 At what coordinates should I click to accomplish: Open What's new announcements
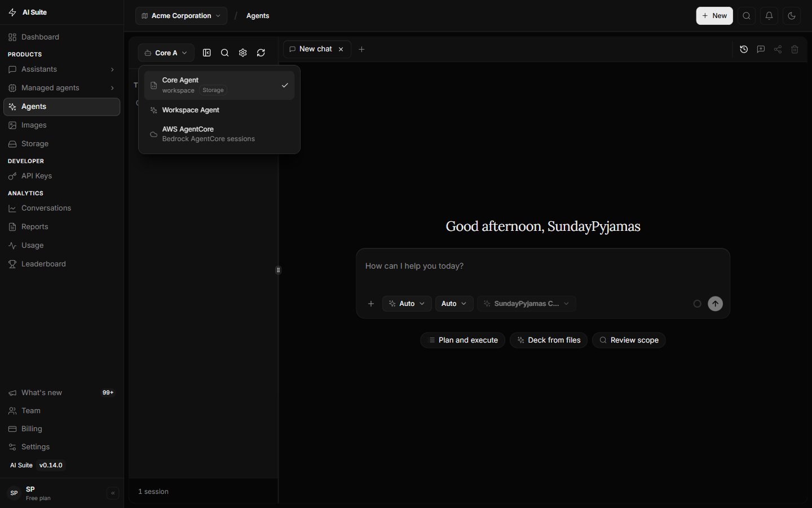62,393
